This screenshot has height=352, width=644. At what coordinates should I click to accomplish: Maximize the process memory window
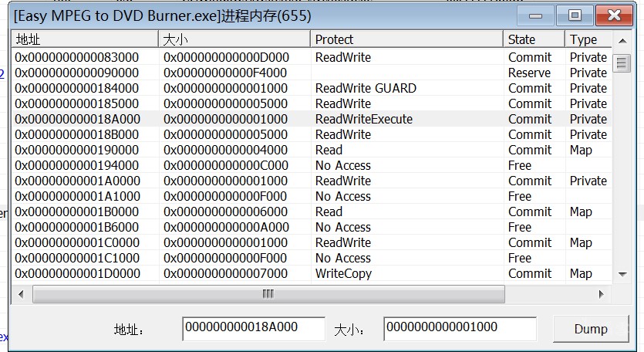coord(574,15)
